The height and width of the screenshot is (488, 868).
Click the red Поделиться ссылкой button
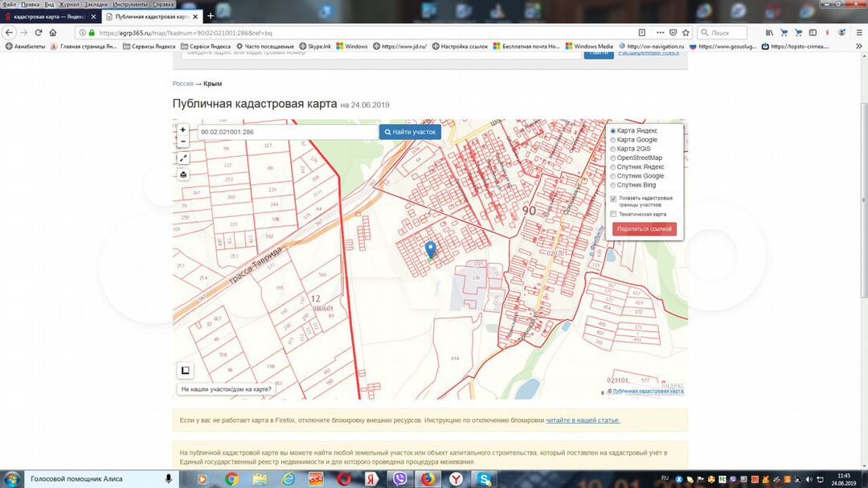pyautogui.click(x=644, y=229)
